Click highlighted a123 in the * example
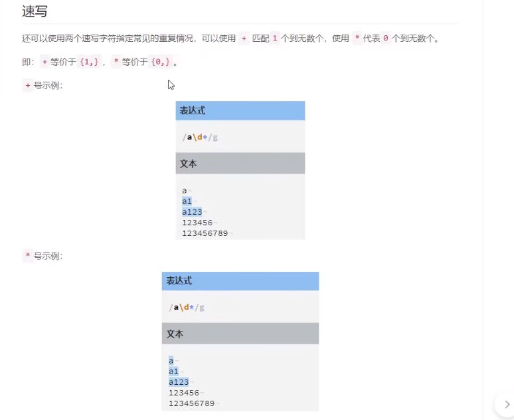 click(x=179, y=382)
